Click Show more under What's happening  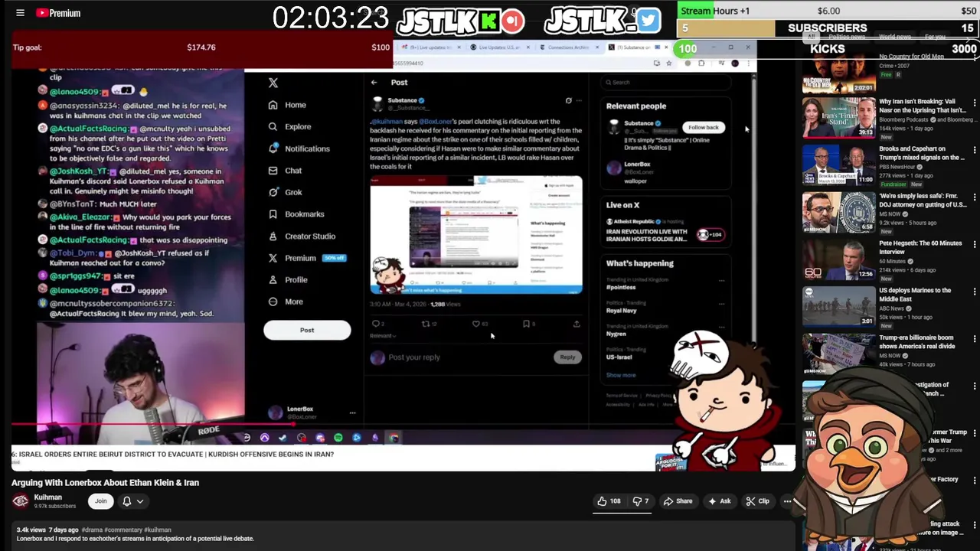(x=621, y=376)
